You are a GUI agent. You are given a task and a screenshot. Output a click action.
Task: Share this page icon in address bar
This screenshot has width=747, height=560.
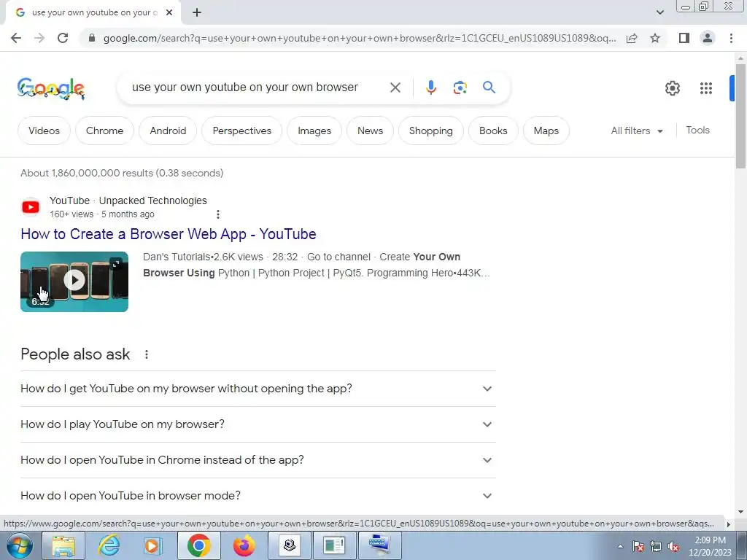(632, 38)
